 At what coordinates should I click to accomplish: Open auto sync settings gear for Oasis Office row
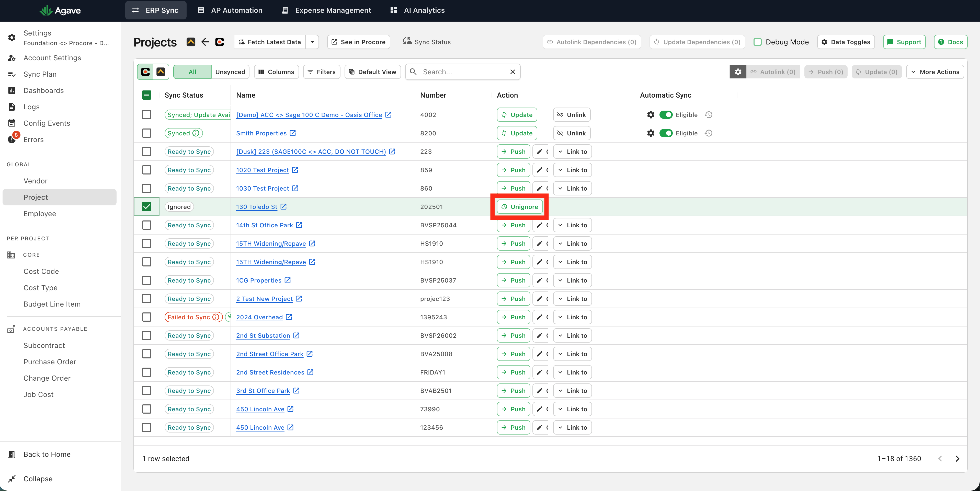coord(651,115)
